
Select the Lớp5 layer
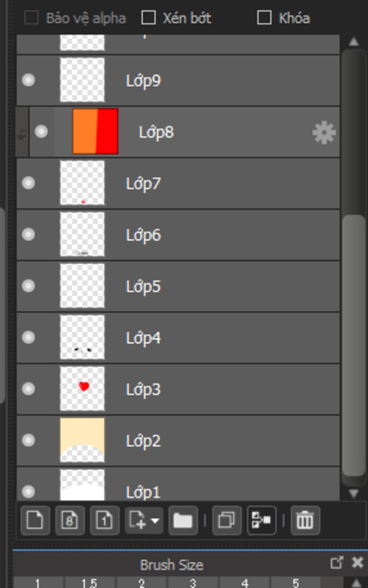point(216,286)
